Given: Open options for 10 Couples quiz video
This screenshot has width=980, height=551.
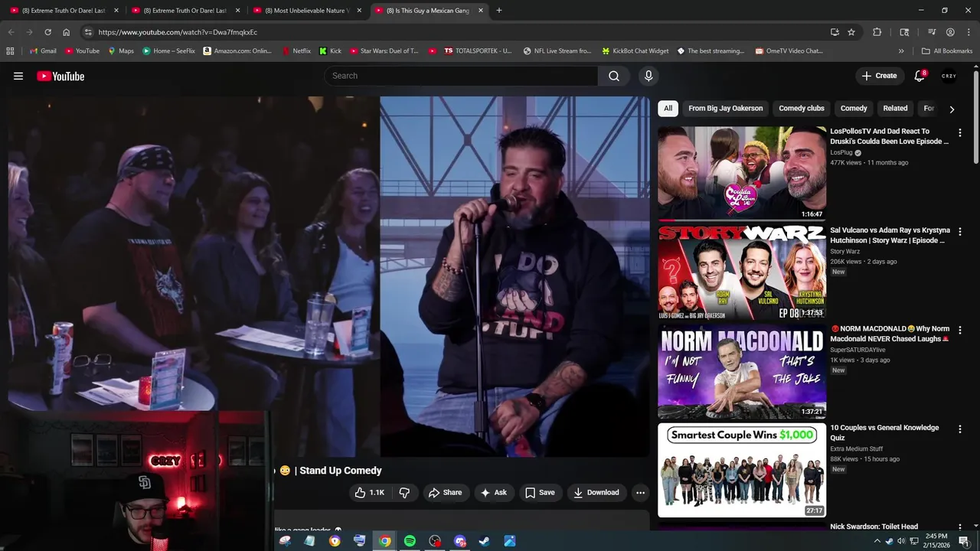Looking at the screenshot, I should [x=959, y=429].
